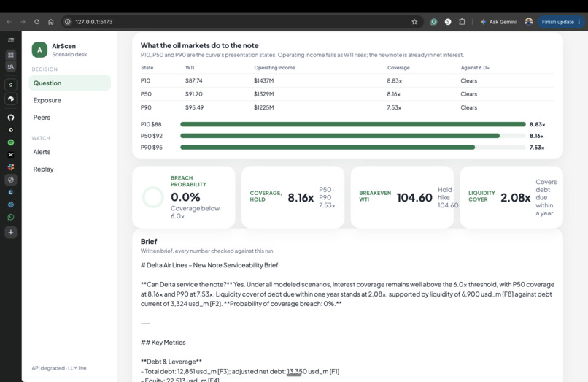Image resolution: width=588 pixels, height=382 pixels.
Task: Click the breach probability ring gauge
Action: 153,197
